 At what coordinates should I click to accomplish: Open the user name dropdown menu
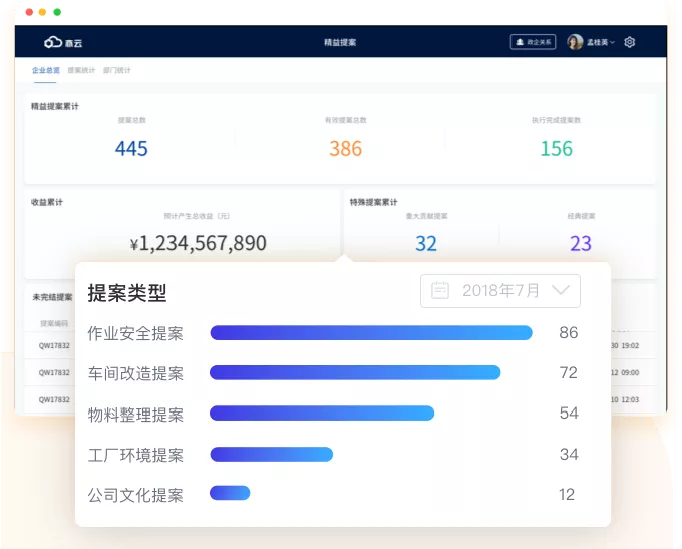click(x=601, y=42)
